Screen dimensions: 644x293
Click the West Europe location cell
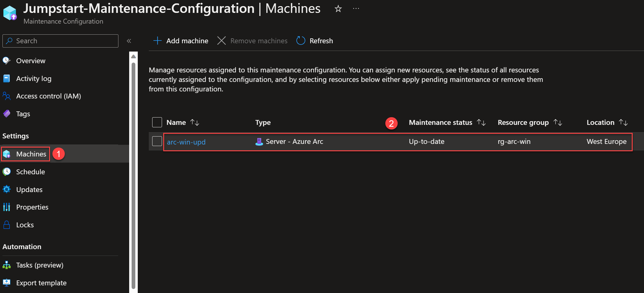[607, 141]
